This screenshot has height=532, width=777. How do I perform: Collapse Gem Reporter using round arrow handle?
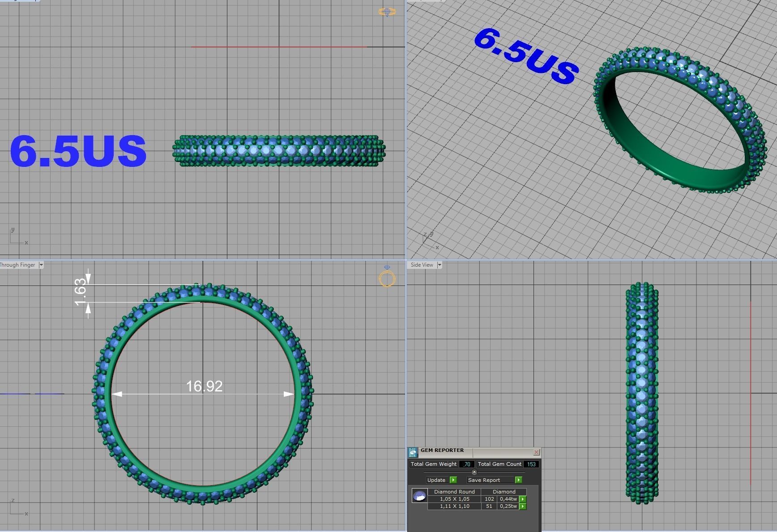pyautogui.click(x=474, y=472)
